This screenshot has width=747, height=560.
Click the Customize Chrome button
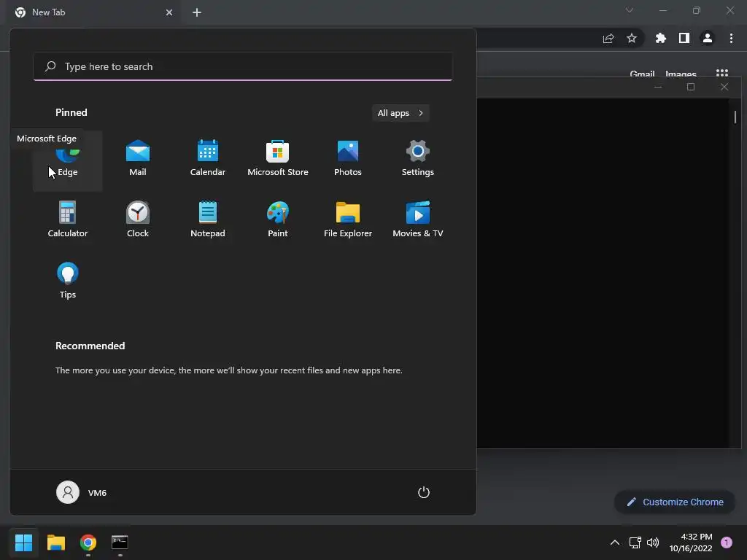[675, 502]
